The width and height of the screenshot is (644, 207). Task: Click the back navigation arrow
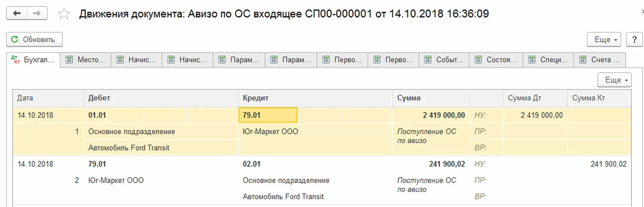17,13
